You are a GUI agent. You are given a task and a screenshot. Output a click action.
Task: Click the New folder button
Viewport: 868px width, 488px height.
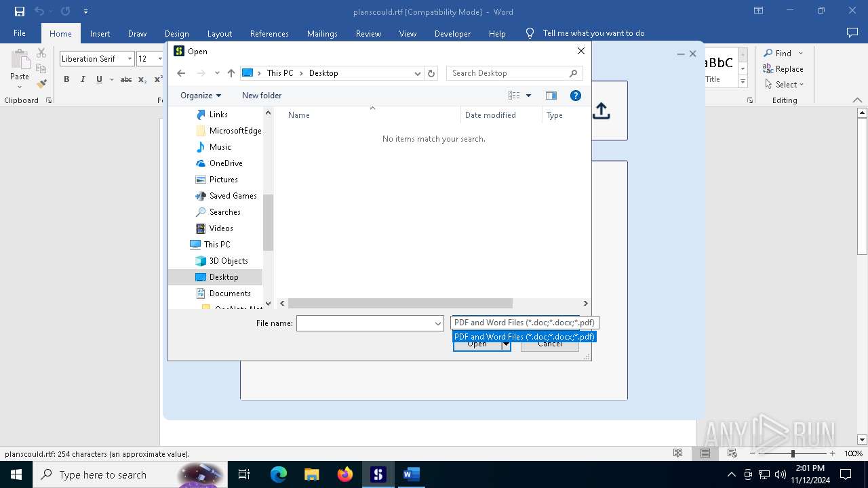pos(262,96)
